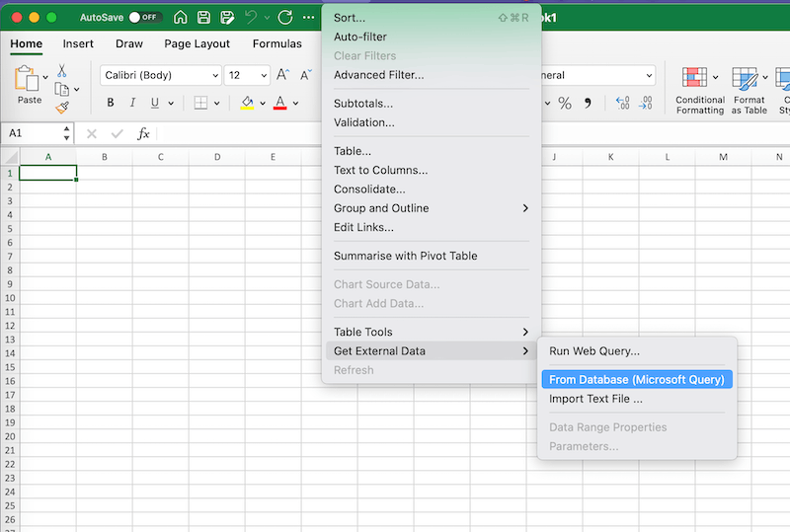Toggle underline formatting
Screen dimensions: 790x532
coord(155,103)
